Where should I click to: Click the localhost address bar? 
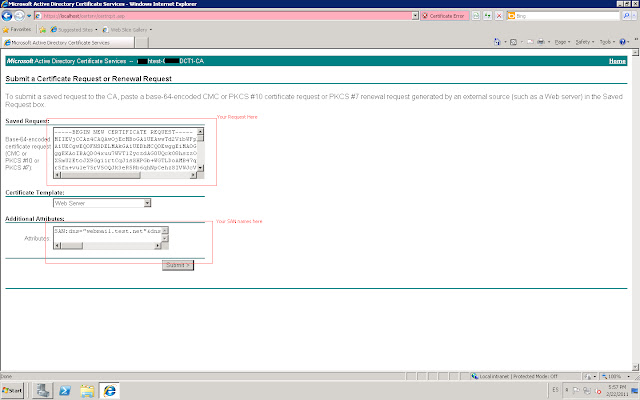[223, 16]
